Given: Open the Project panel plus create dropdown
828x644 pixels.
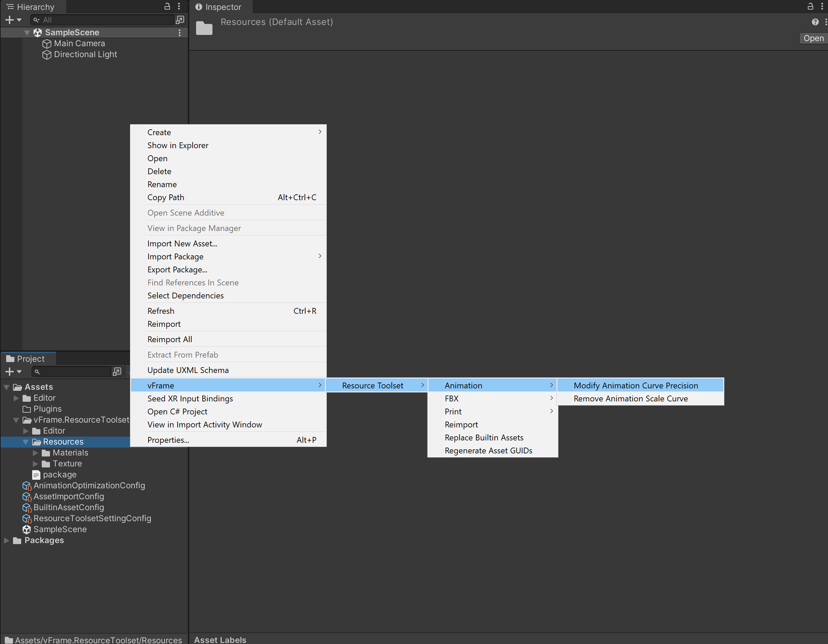Looking at the screenshot, I should point(13,372).
